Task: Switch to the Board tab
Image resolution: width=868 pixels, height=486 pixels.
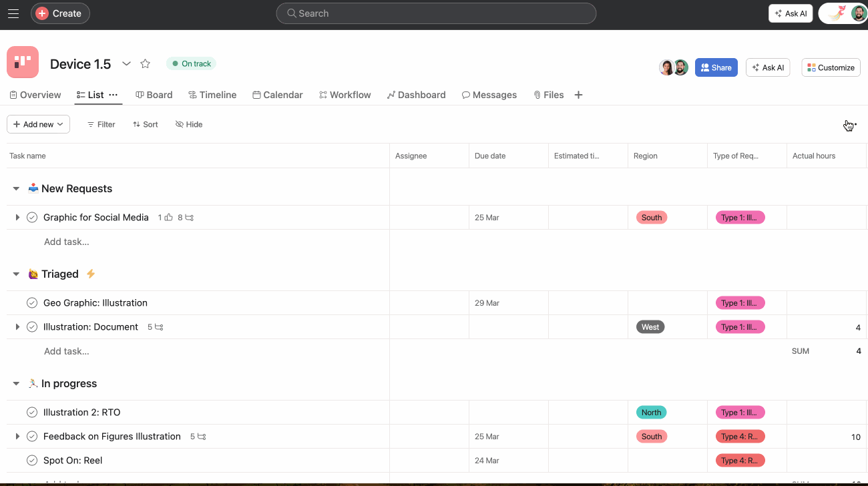Action: (x=154, y=94)
